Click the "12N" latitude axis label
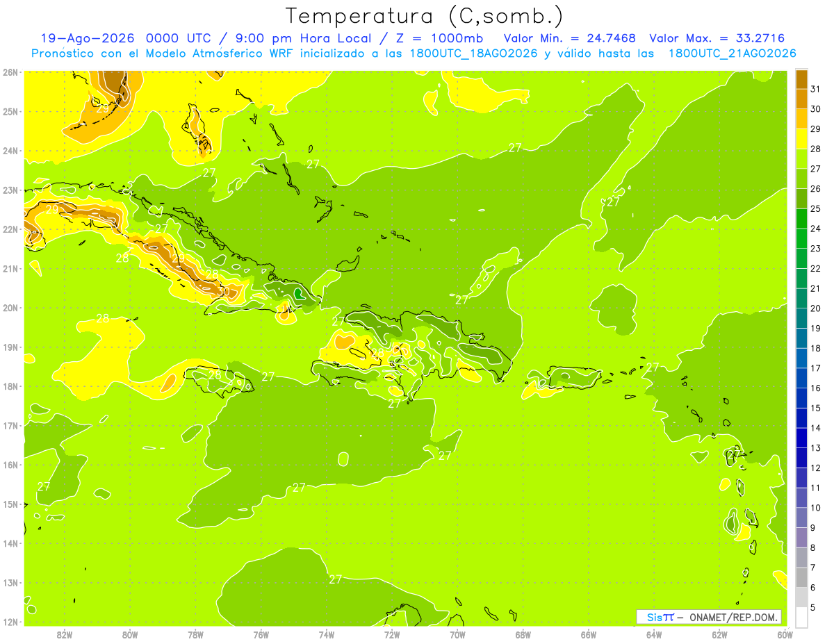This screenshot has width=834, height=644. pyautogui.click(x=10, y=622)
